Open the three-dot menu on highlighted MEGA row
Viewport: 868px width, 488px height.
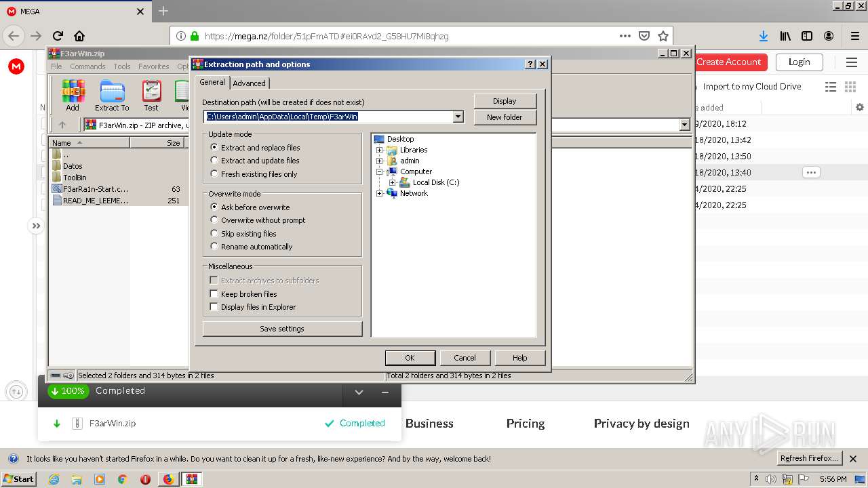pos(811,172)
